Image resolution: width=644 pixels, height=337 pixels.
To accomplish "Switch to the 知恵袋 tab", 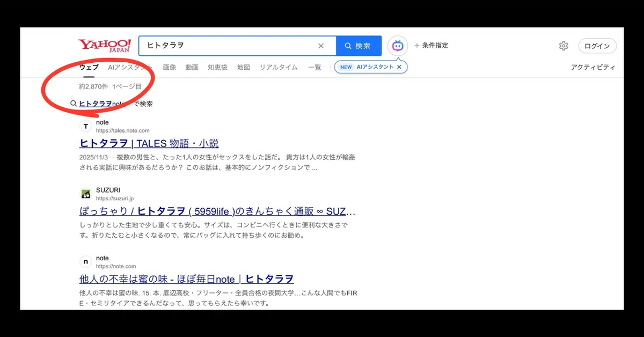I will 218,68.
